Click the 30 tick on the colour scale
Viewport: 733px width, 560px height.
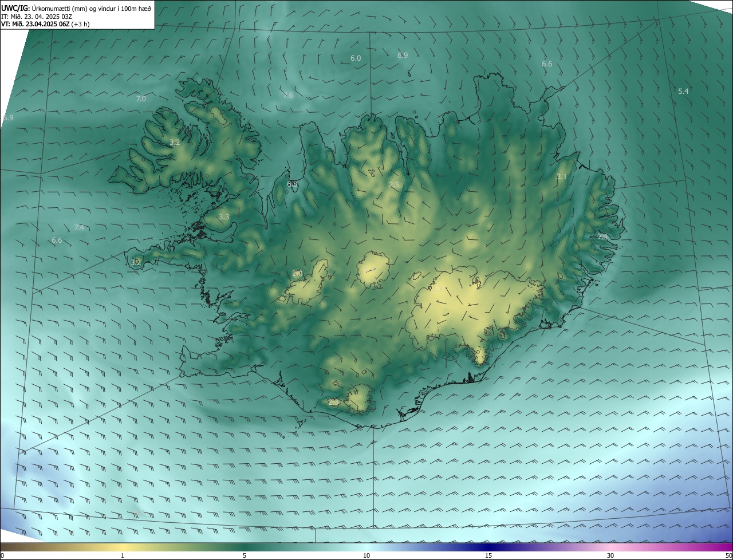[x=610, y=556]
